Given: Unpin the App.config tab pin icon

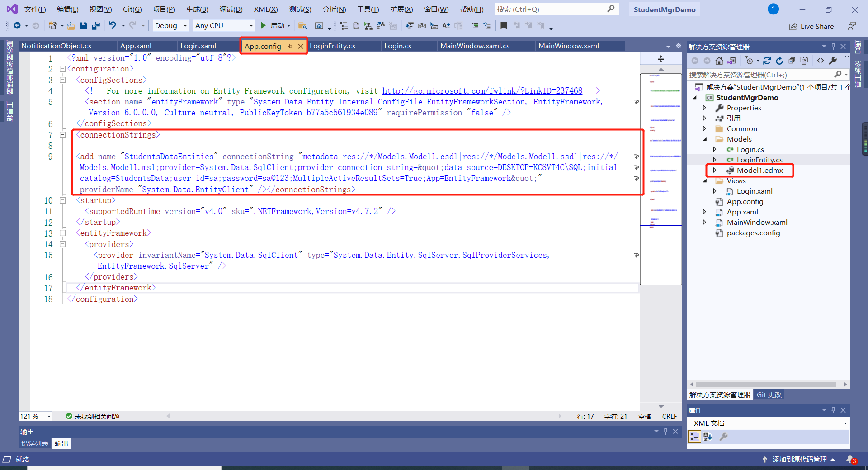Looking at the screenshot, I should pos(290,46).
